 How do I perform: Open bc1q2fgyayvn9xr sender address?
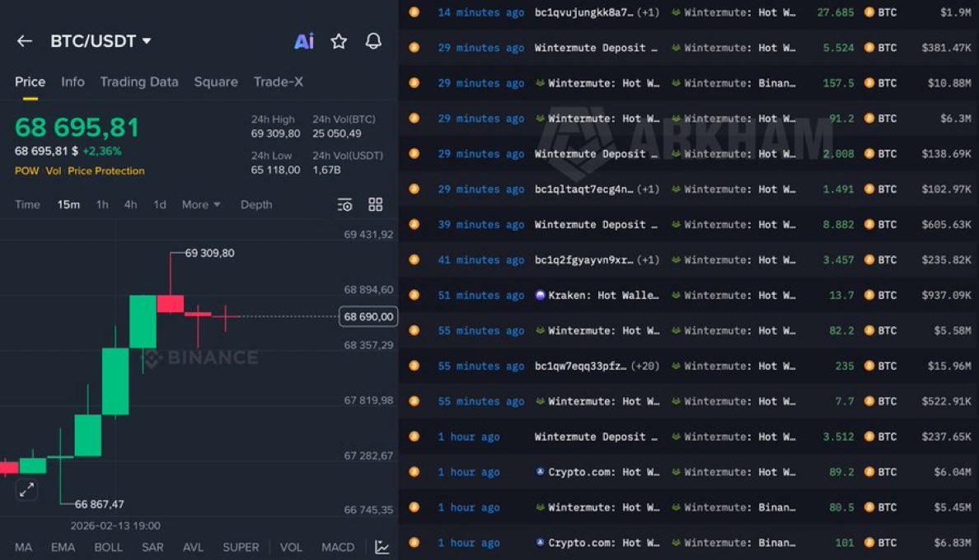[583, 259]
